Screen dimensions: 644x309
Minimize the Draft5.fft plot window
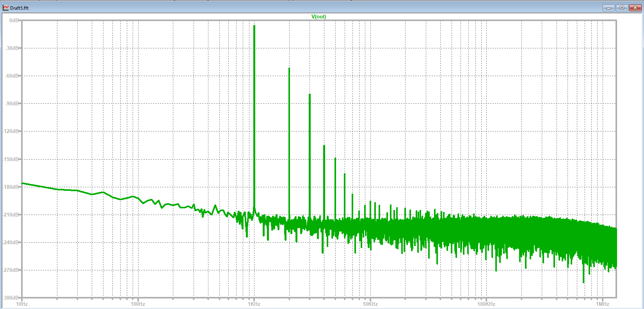(x=608, y=8)
